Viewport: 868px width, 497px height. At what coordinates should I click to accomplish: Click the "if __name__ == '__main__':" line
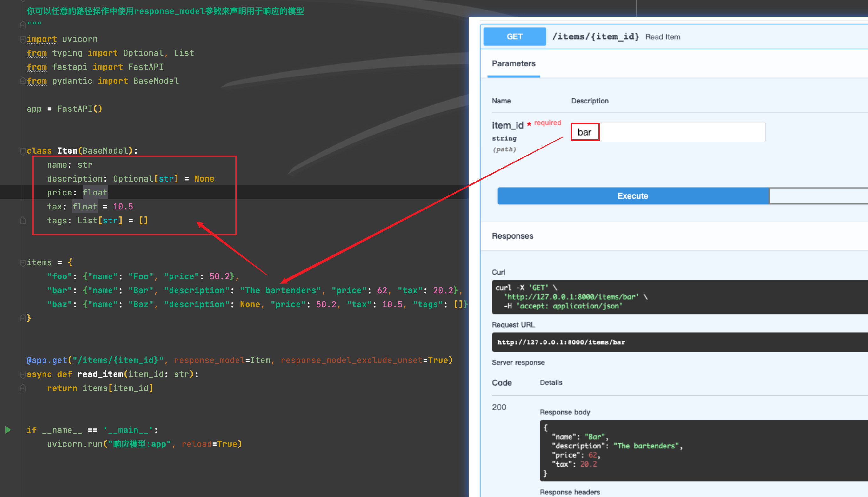(x=92, y=430)
